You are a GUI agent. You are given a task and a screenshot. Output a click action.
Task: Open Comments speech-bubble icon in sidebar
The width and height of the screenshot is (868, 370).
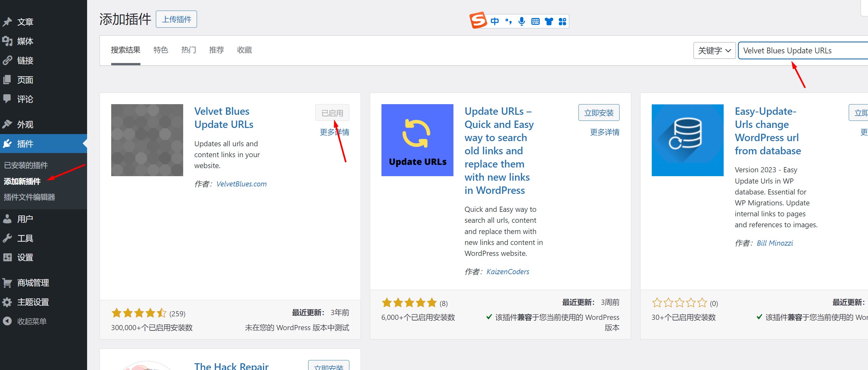click(7, 99)
